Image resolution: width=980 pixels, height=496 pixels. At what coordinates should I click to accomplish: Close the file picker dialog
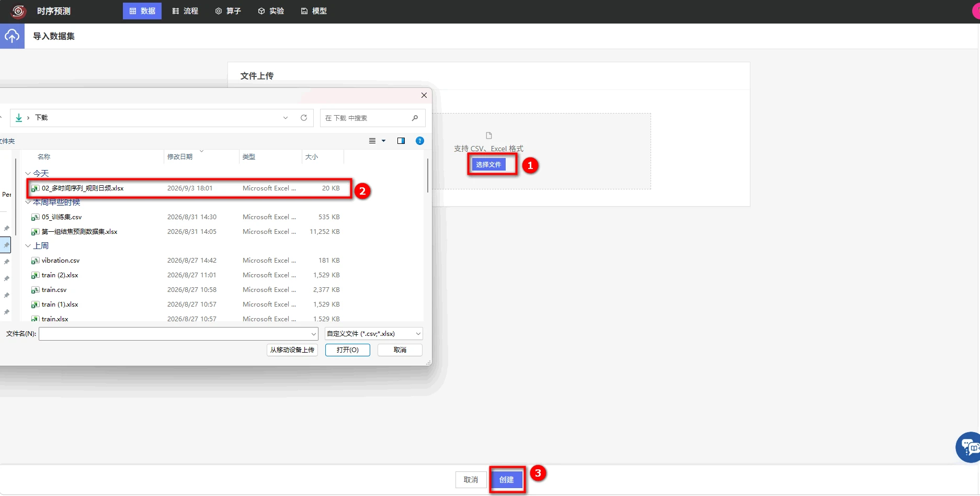pyautogui.click(x=424, y=95)
